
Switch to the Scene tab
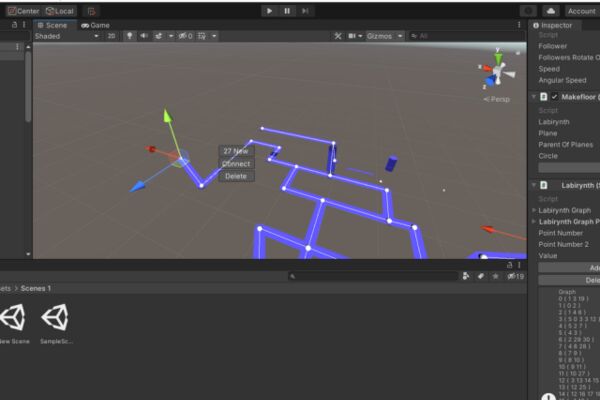(x=52, y=25)
